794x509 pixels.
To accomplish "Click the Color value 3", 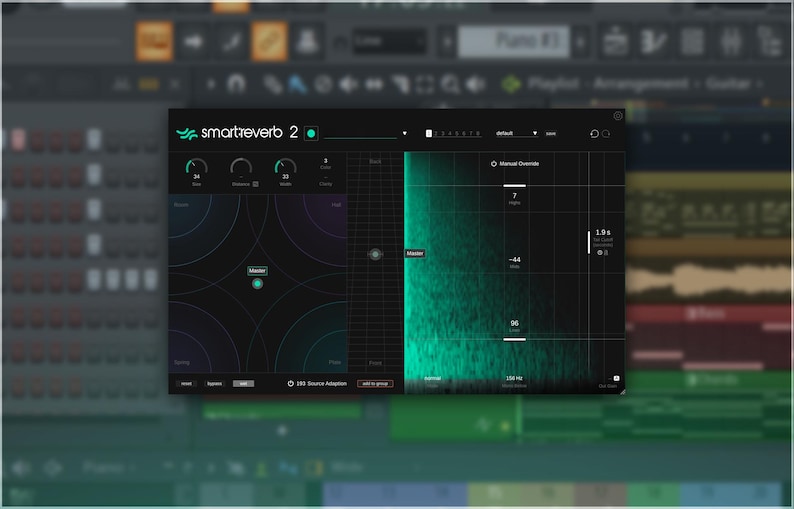I will (326, 161).
